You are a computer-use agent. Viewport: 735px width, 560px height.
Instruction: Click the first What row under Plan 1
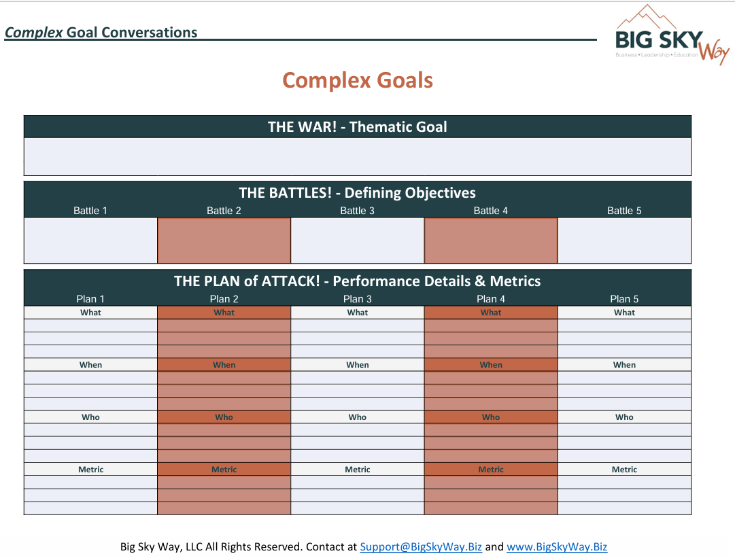[90, 326]
